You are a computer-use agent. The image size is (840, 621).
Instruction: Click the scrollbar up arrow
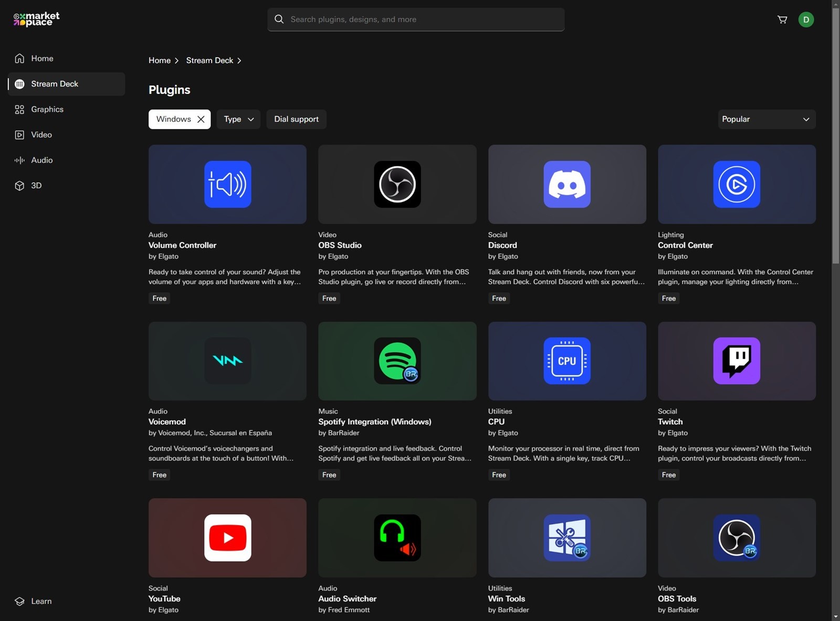(836, 4)
